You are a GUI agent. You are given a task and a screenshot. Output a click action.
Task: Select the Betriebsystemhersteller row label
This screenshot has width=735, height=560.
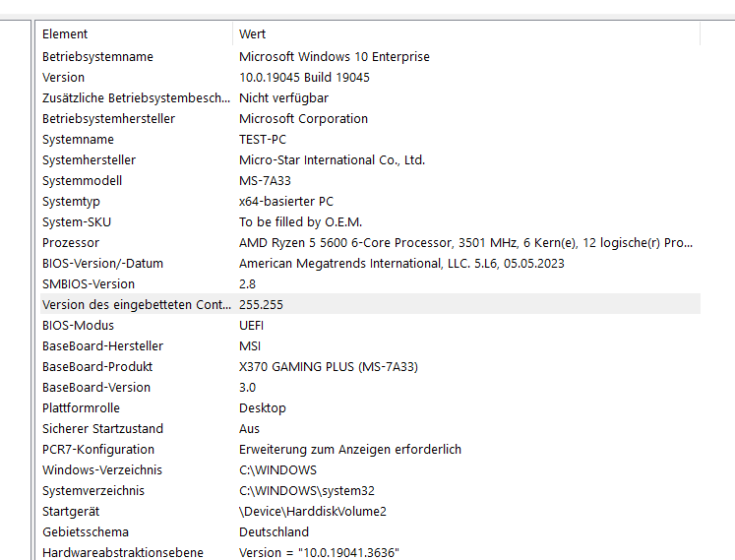pyautogui.click(x=108, y=119)
